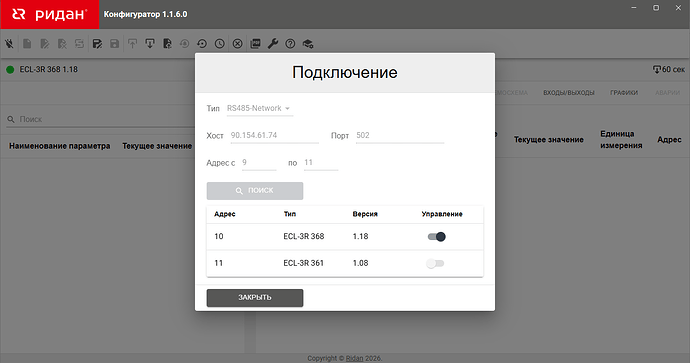The image size is (690, 363).
Task: Click the disconnect plug icon in toolbar
Action: [x=9, y=44]
